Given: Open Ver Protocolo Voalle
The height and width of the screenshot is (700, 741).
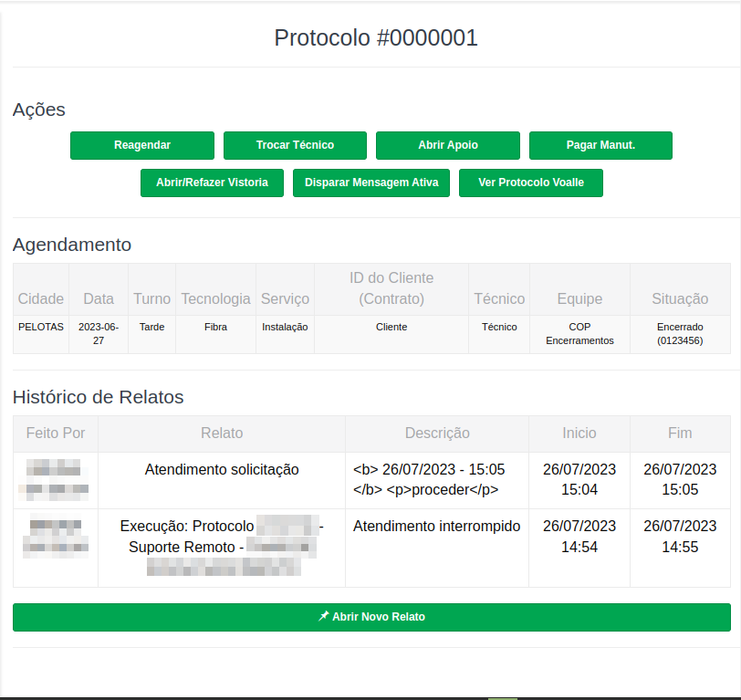Looking at the screenshot, I should [531, 183].
